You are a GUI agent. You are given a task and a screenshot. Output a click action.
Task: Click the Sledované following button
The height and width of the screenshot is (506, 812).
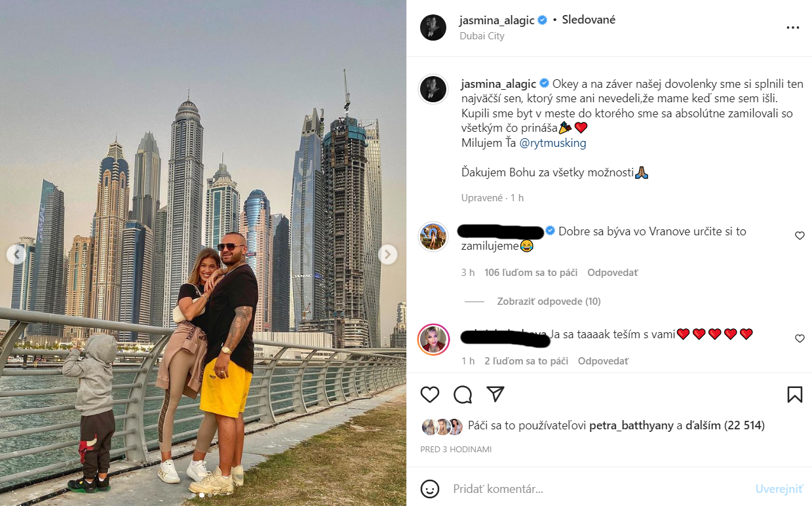(x=589, y=20)
